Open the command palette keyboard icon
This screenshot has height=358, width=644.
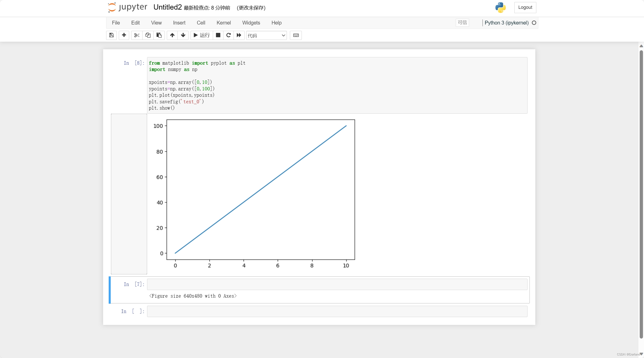296,35
